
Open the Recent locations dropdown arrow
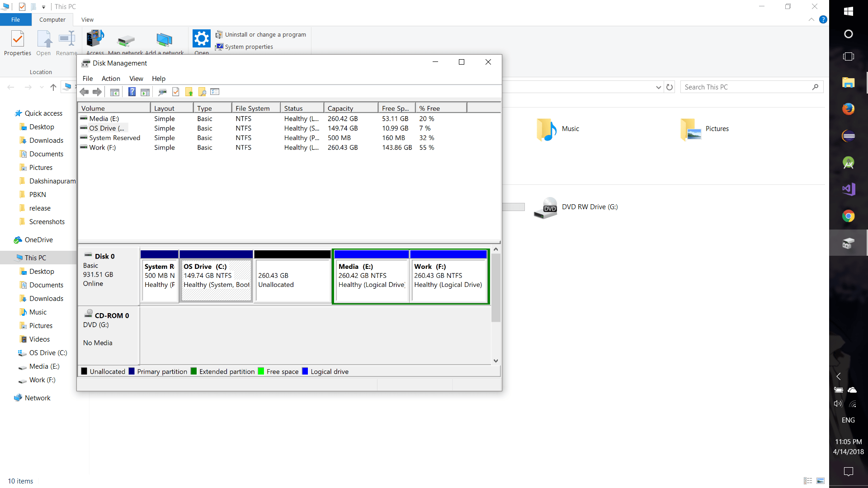(x=42, y=87)
